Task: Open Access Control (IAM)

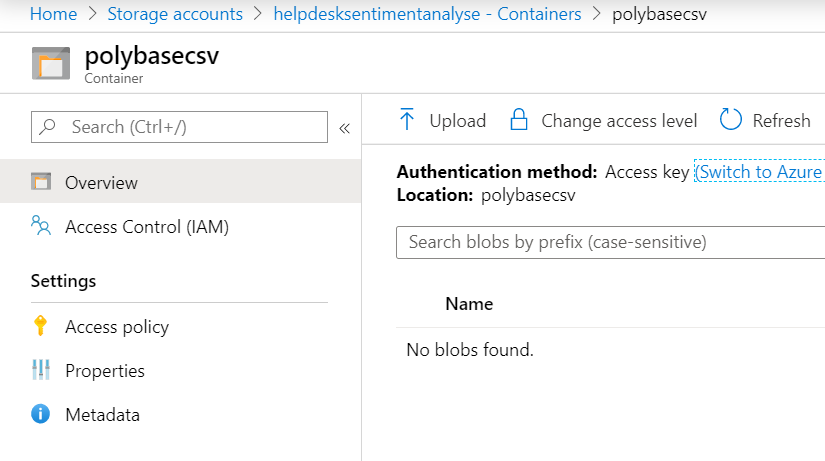Action: click(x=147, y=227)
